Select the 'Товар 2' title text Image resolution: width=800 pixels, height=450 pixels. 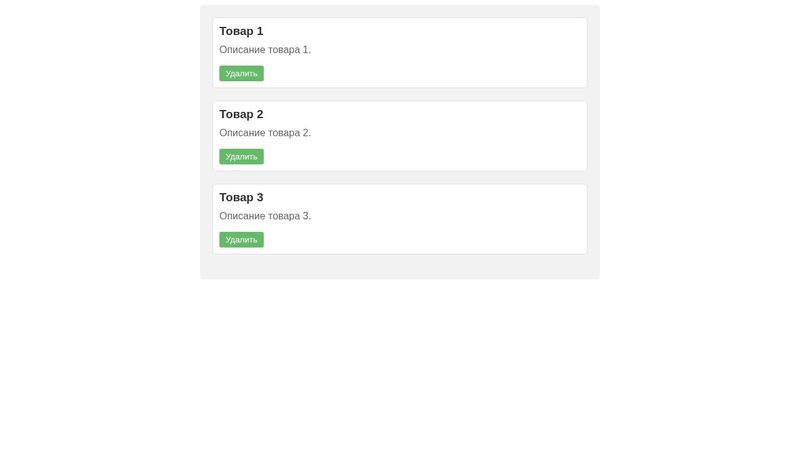(241, 114)
